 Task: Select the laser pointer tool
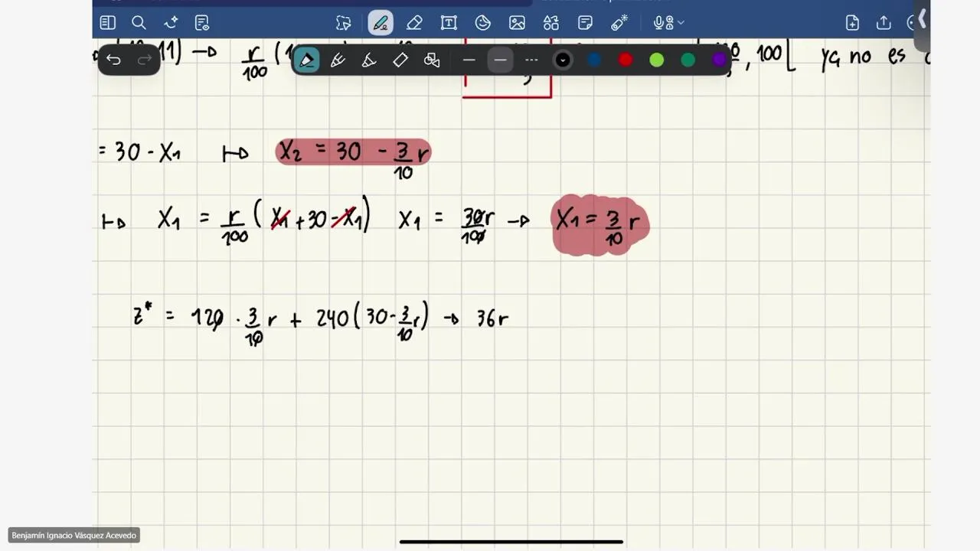(x=619, y=23)
